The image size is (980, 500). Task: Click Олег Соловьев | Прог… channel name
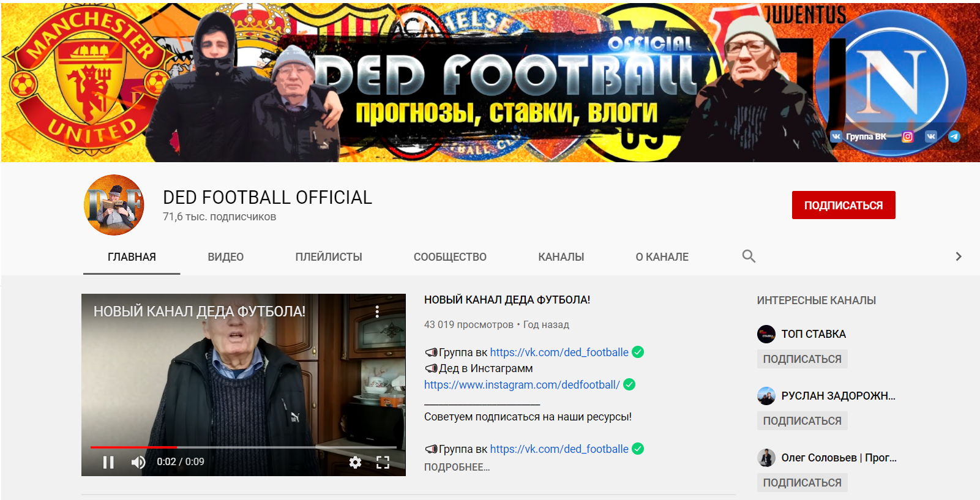[x=839, y=458]
